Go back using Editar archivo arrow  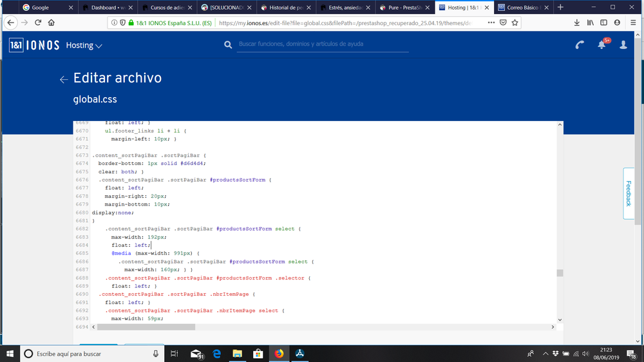(x=64, y=79)
